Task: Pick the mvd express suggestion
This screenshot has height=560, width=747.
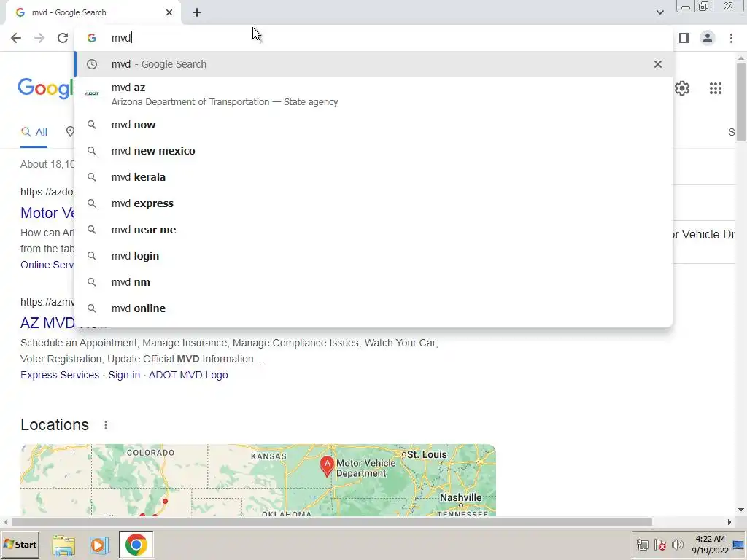Action: 373,203
